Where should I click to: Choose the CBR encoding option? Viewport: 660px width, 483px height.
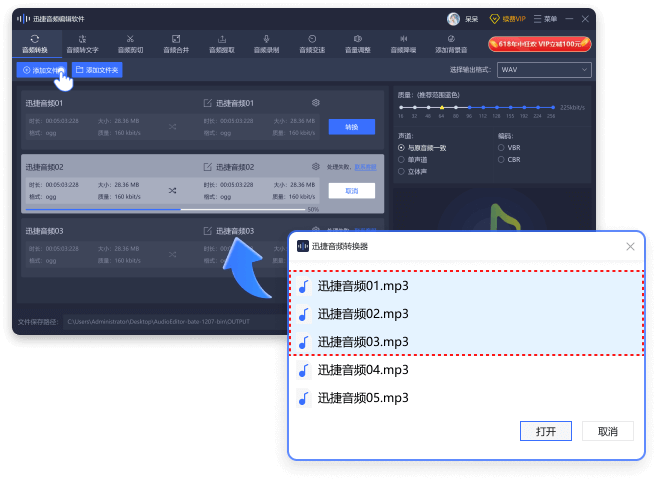(501, 160)
